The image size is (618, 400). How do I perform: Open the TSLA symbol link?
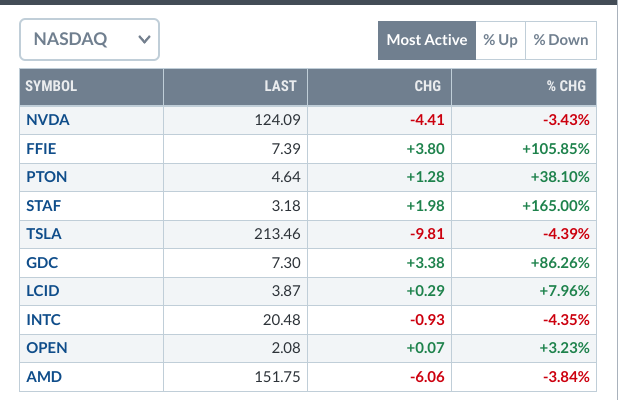[44, 234]
